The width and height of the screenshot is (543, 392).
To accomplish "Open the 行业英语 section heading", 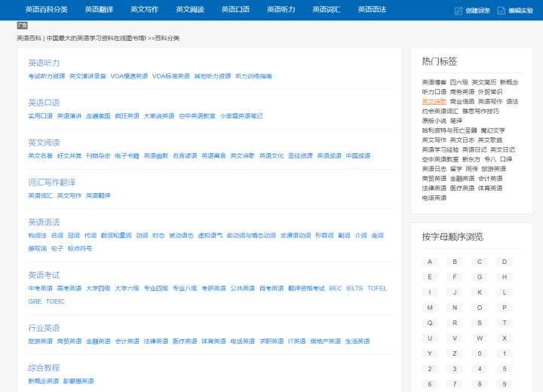I will point(44,328).
